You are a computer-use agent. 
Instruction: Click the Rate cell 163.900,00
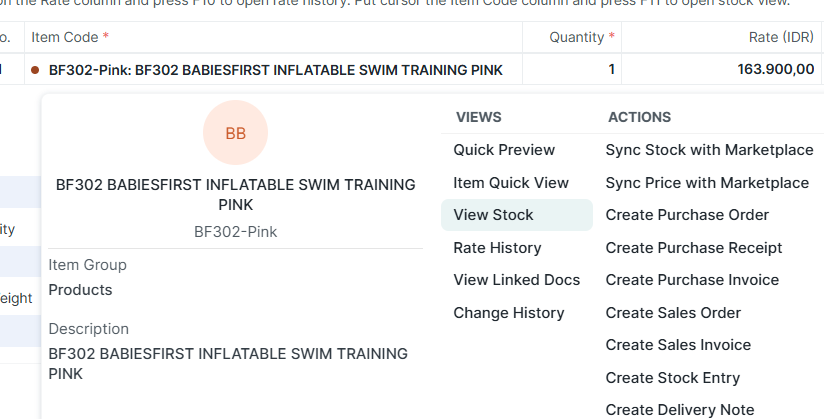click(x=722, y=70)
